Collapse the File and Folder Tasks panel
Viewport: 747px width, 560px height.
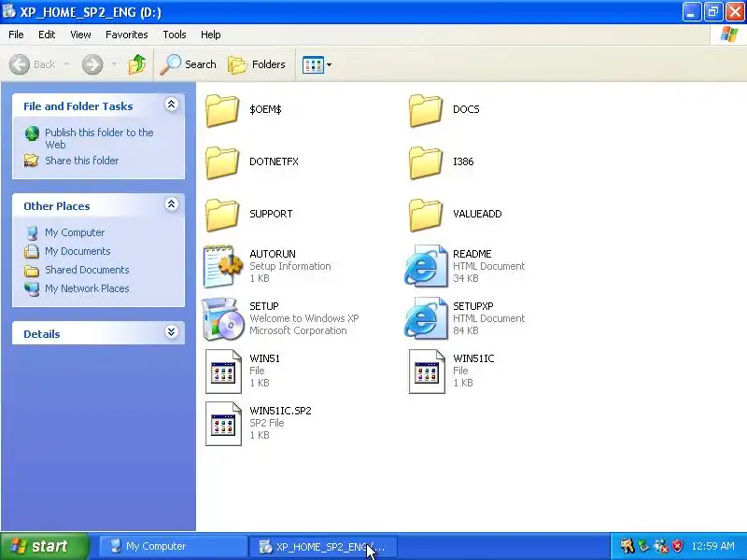pyautogui.click(x=172, y=105)
